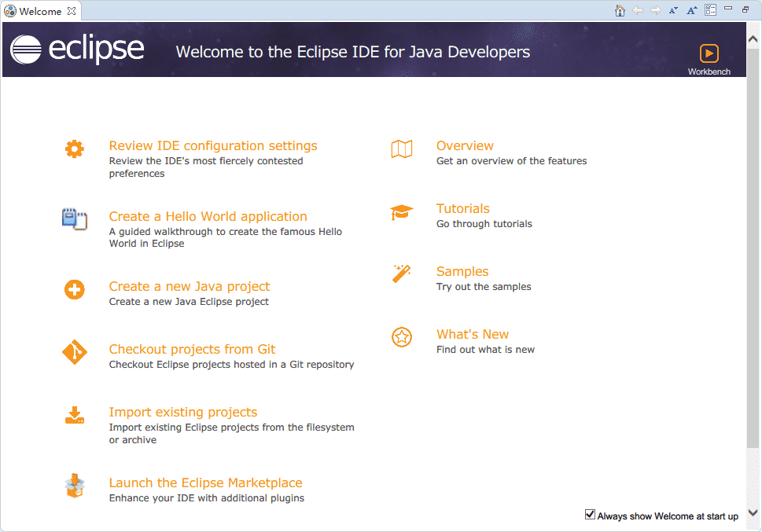The height and width of the screenshot is (532, 762).
Task: Open Create a Hello World application link
Action: point(208,217)
